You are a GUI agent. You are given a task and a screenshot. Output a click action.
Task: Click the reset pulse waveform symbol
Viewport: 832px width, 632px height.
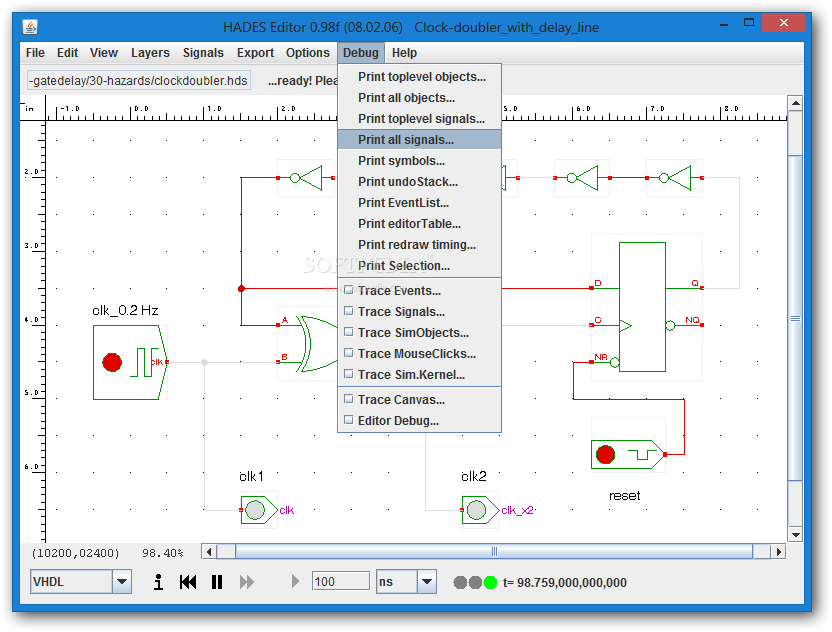tap(642, 455)
